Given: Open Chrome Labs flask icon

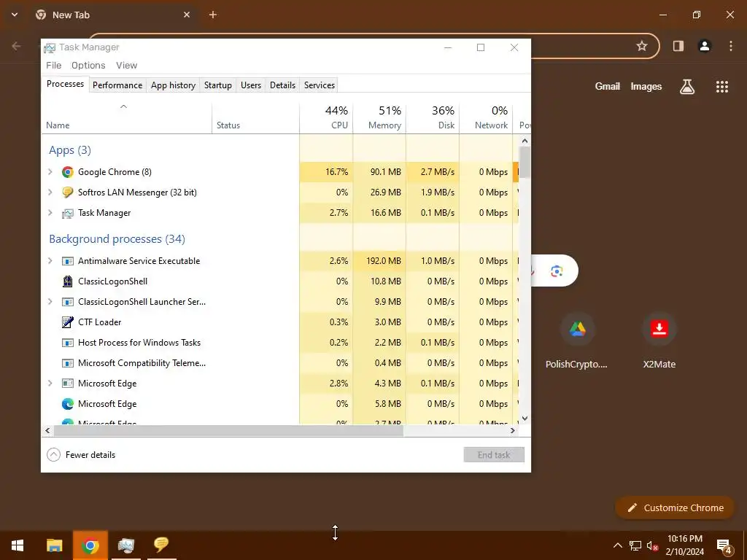Looking at the screenshot, I should point(687,87).
